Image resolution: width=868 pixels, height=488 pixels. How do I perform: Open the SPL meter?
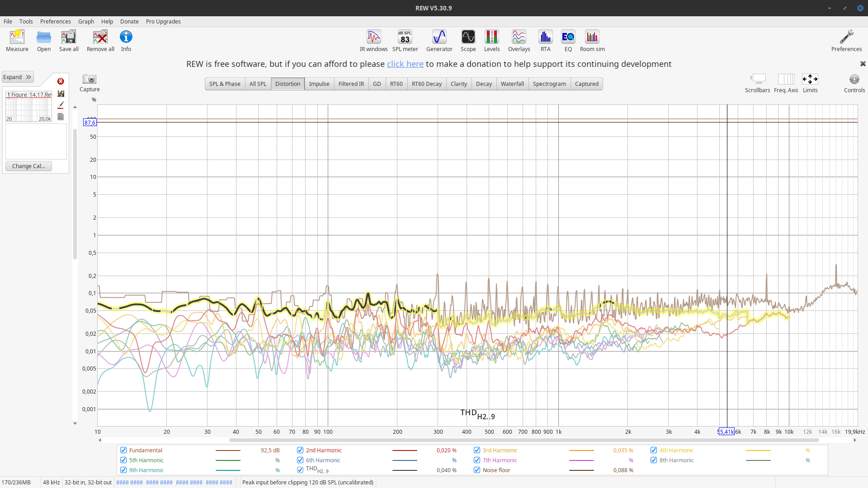pos(405,41)
